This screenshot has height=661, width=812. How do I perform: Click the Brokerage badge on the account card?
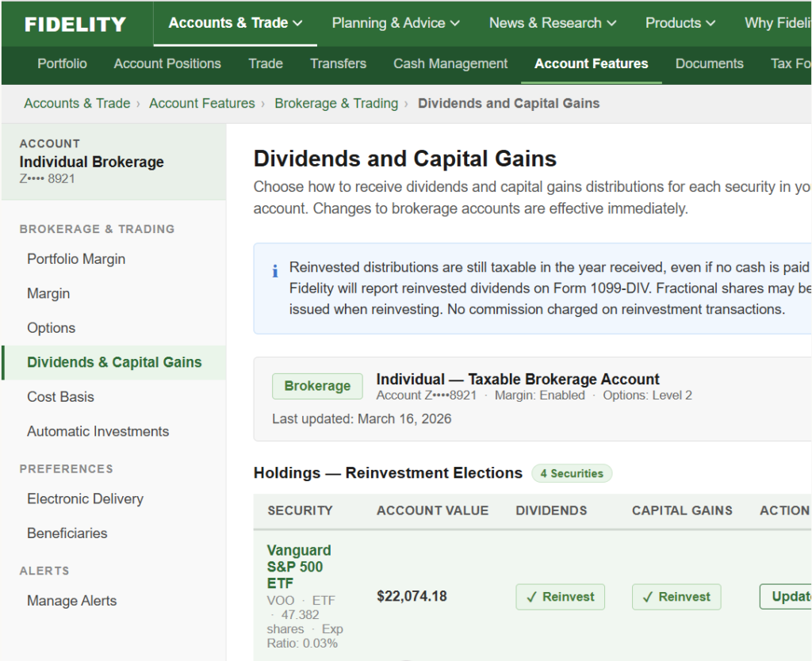(317, 386)
